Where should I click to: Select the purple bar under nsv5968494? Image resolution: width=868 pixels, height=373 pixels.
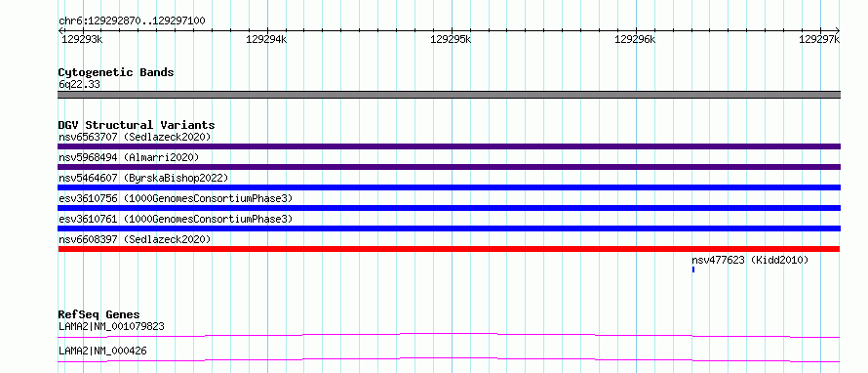tap(449, 167)
